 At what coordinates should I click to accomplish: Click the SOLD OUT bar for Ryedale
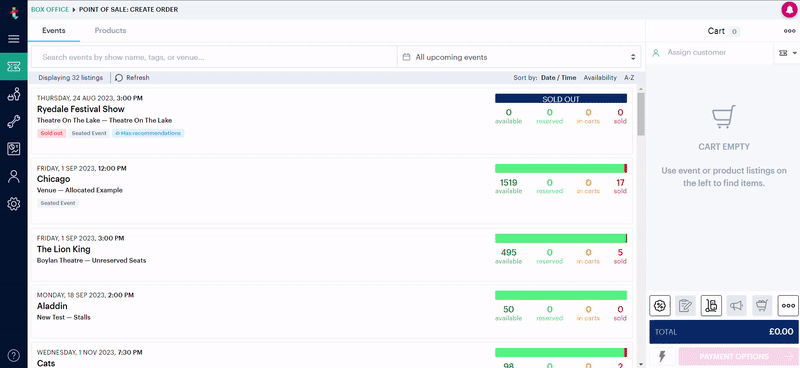561,99
